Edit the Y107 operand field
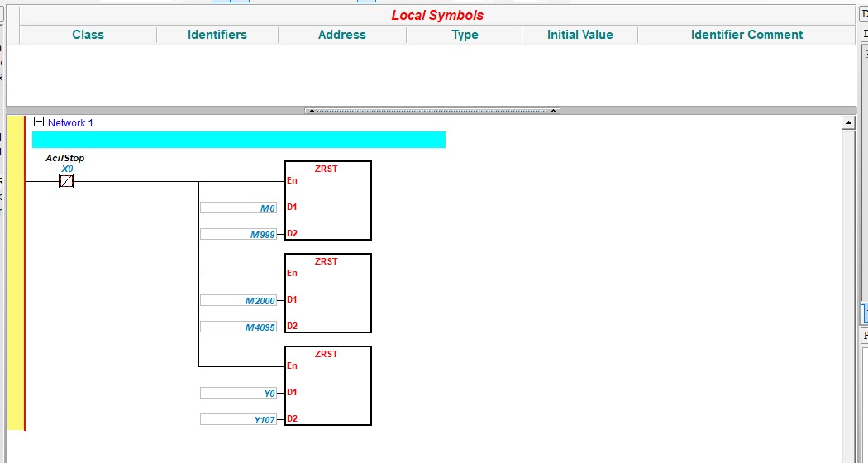Viewport: 868px width, 463px height. (239, 419)
